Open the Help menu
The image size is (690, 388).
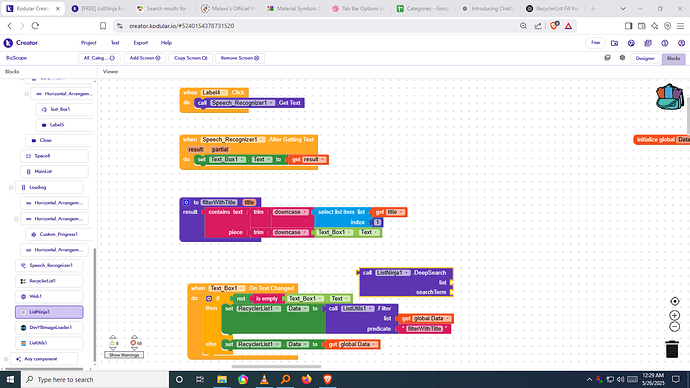pyautogui.click(x=166, y=43)
